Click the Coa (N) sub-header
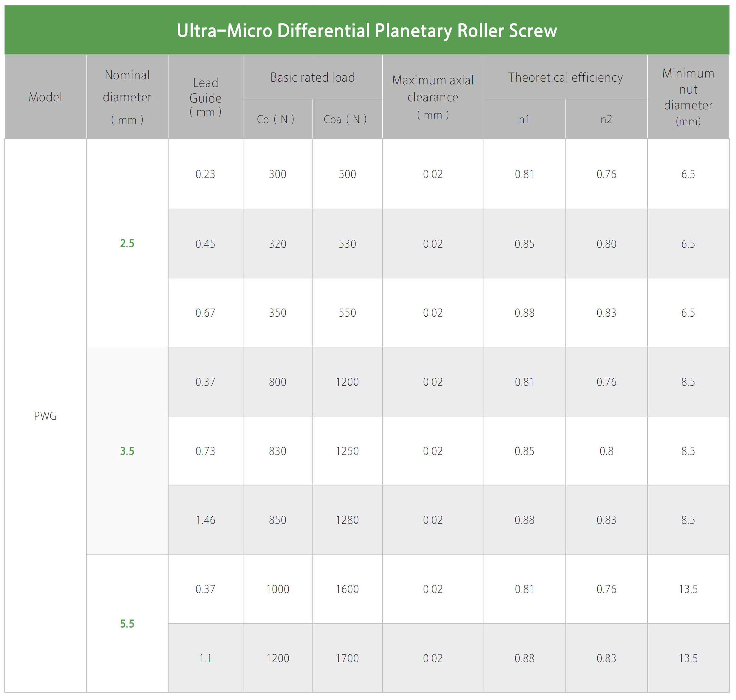Image resolution: width=736 pixels, height=700 pixels. coord(347,120)
